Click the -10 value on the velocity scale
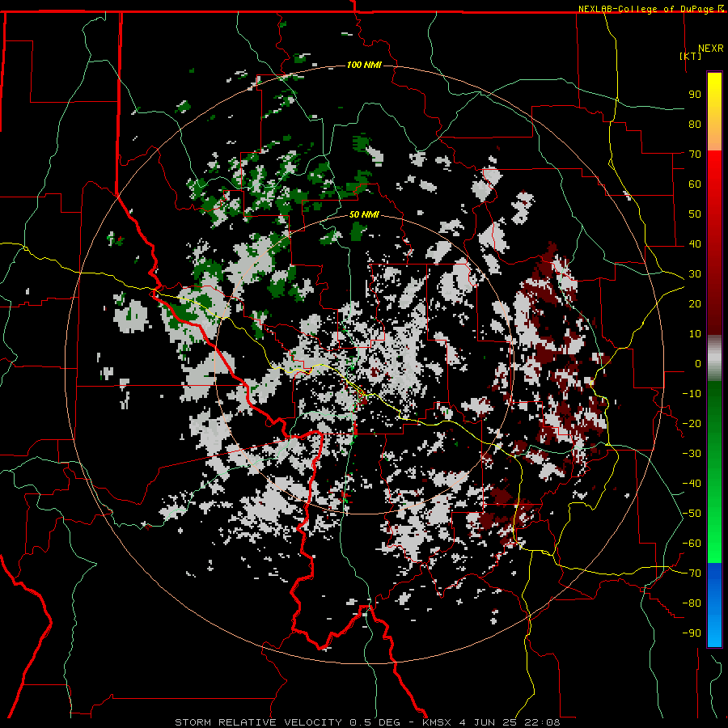 pyautogui.click(x=692, y=394)
